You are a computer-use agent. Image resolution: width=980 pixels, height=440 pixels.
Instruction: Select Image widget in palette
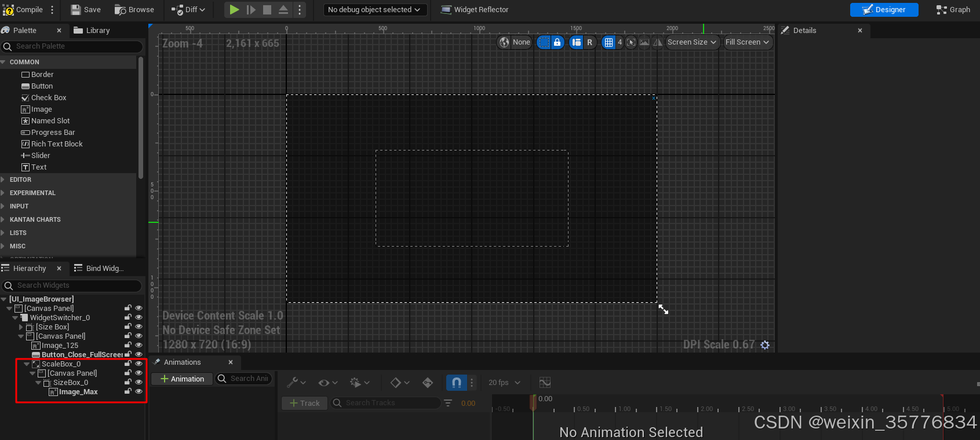tap(37, 109)
